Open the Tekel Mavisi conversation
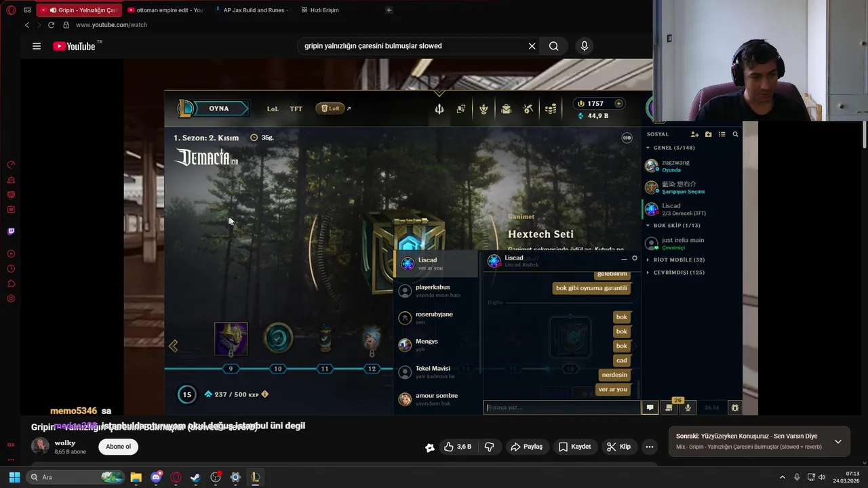Screen dimensions: 868x488 [x=435, y=372]
